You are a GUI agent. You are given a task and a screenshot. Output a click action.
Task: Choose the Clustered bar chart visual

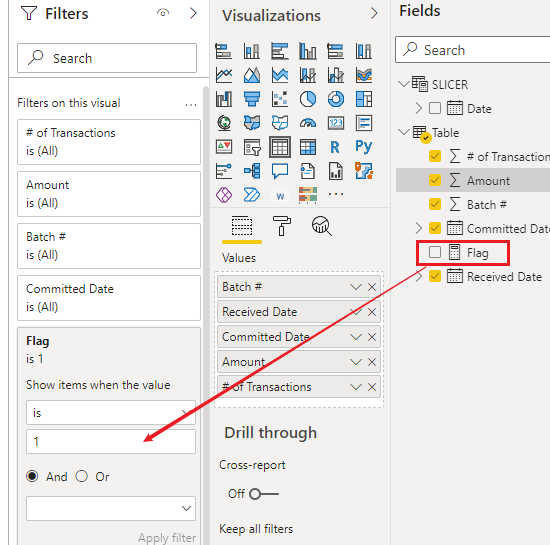point(280,51)
